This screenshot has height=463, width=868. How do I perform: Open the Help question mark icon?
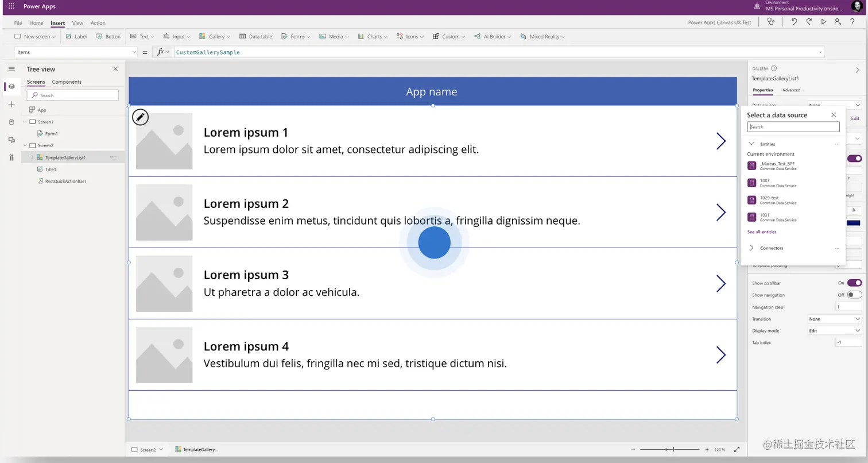click(x=852, y=22)
